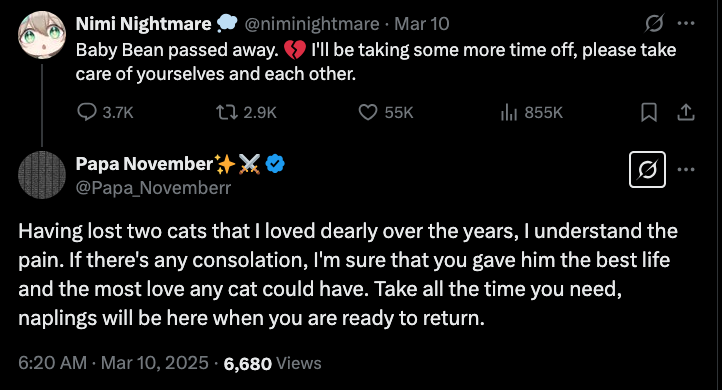Share Nimi Nightmare's tweet via share icon
The image size is (722, 390).
pos(686,112)
